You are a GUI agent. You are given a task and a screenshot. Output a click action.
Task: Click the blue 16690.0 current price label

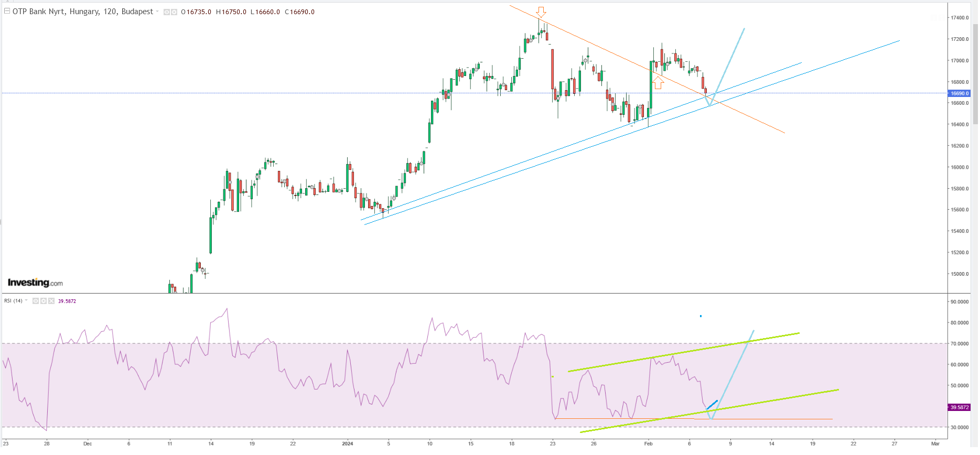point(960,93)
